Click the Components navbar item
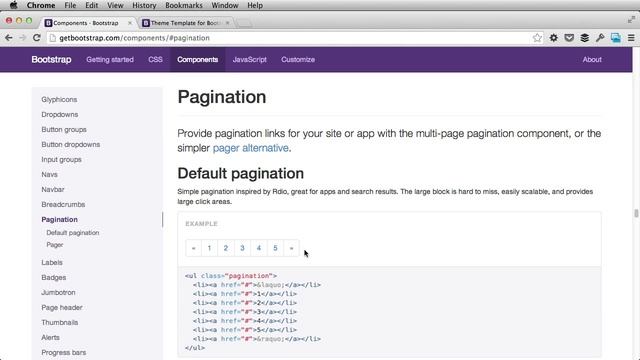 (x=198, y=60)
